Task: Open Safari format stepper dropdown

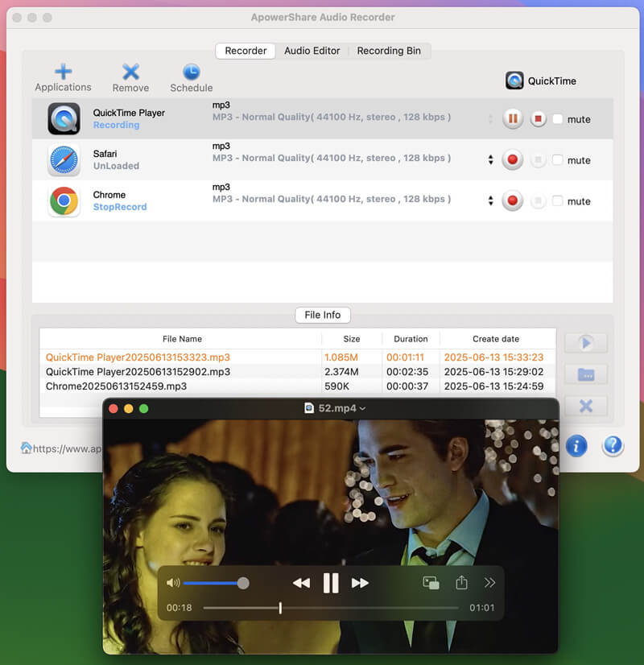Action: click(x=490, y=160)
